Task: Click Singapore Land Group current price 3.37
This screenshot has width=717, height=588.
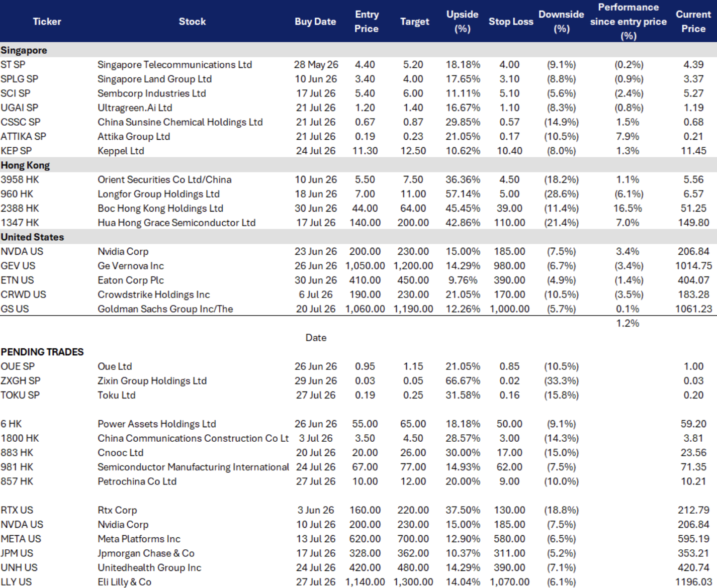Action: click(693, 79)
